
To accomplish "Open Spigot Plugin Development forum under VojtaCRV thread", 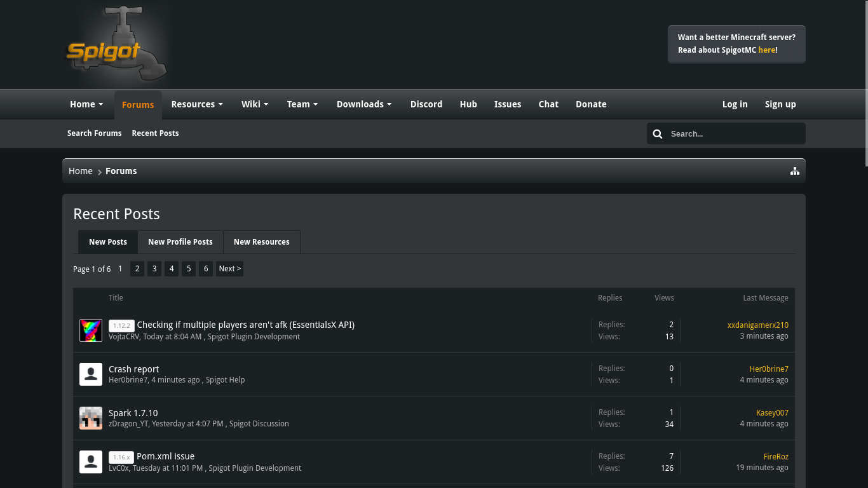I will coord(254,337).
